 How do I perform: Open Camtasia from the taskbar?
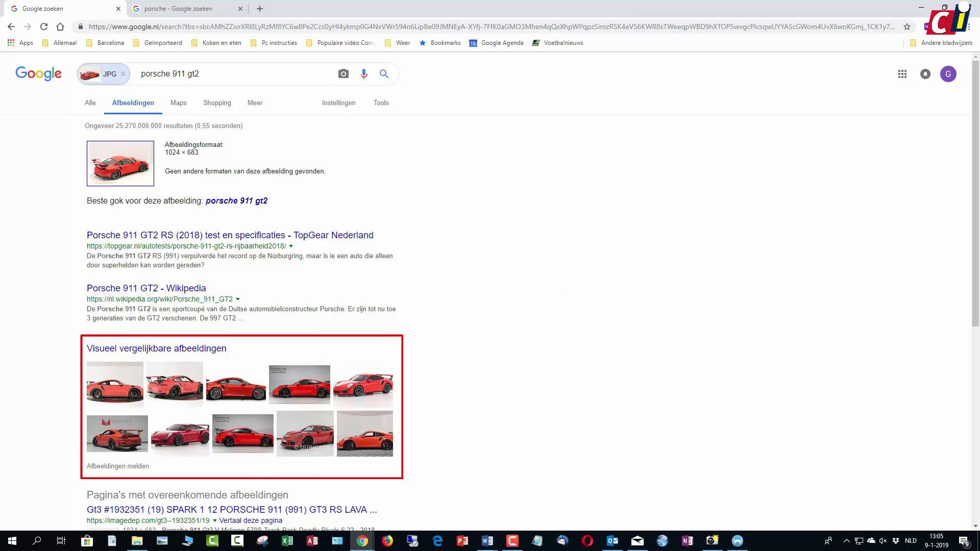click(512, 540)
